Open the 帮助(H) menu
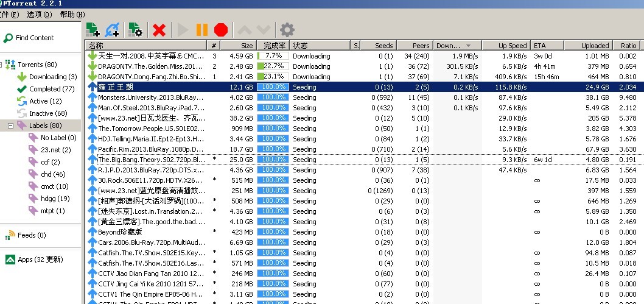 click(72, 15)
